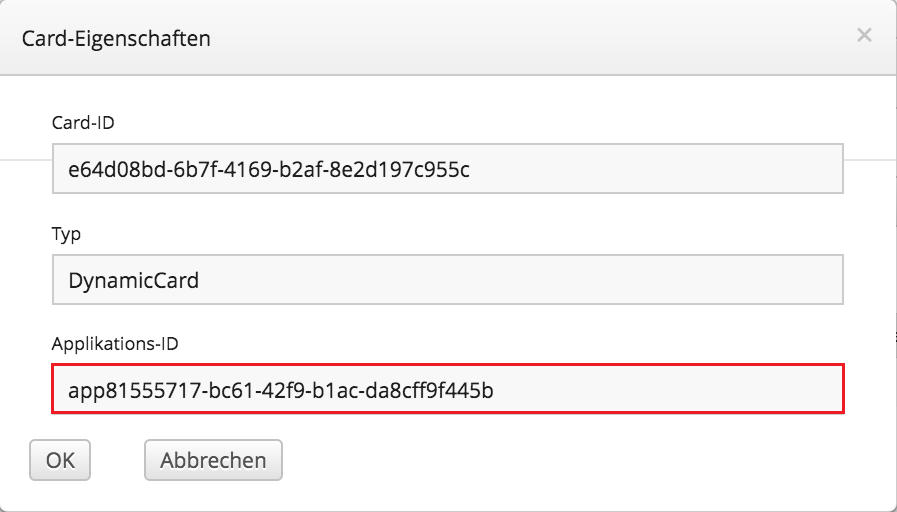
Task: Activate the OK button beside Abbrechen
Action: point(60,460)
